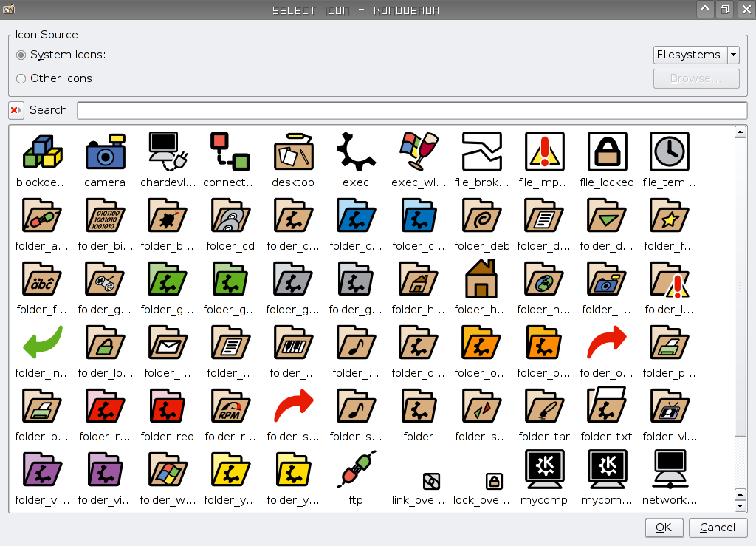This screenshot has height=546, width=756.
Task: Shade the window with the up-arrow button
Action: (705, 9)
